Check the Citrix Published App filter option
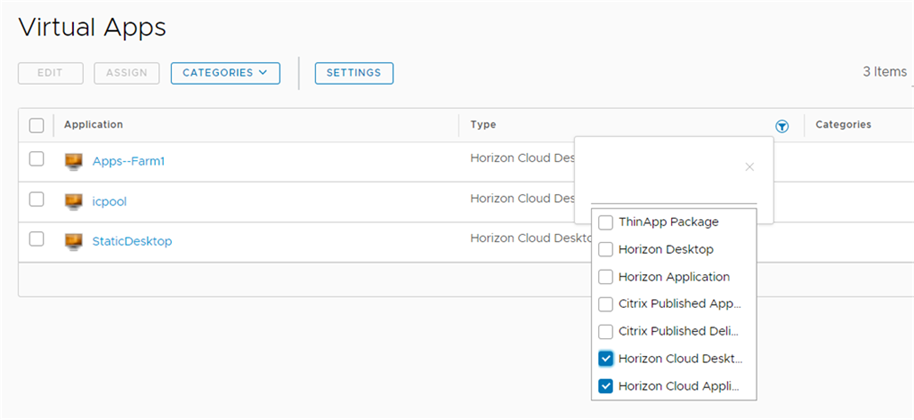The width and height of the screenshot is (914, 420). [x=606, y=304]
